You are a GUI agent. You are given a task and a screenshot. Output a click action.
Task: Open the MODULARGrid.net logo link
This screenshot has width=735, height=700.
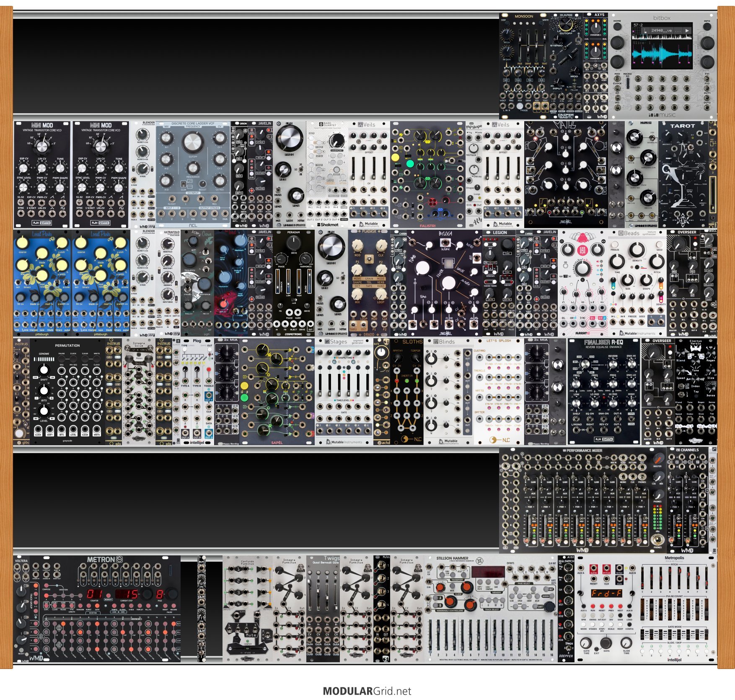point(367,691)
